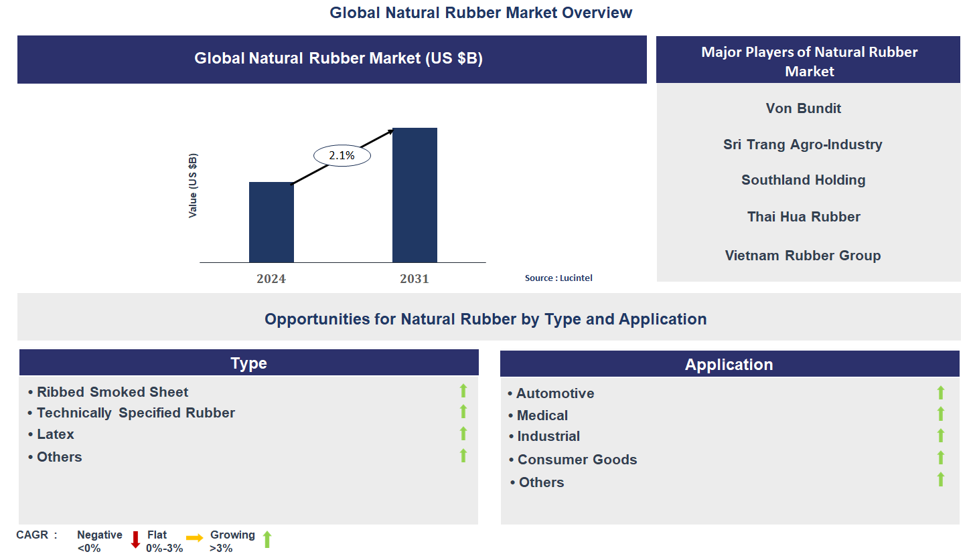Click the green arrow beside Industrial application

pyautogui.click(x=942, y=436)
